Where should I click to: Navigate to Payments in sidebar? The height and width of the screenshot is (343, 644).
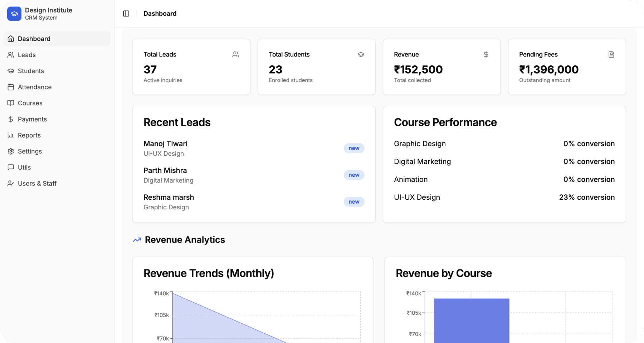pyautogui.click(x=32, y=119)
